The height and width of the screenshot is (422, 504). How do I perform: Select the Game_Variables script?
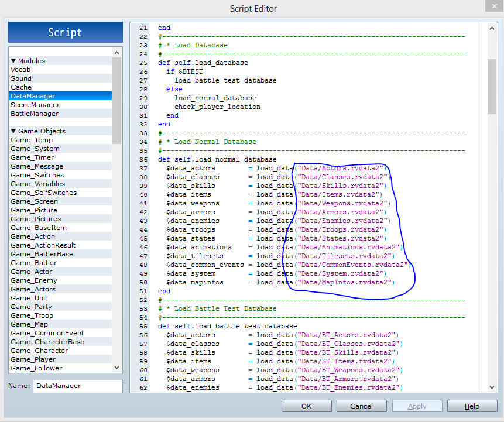coord(61,184)
